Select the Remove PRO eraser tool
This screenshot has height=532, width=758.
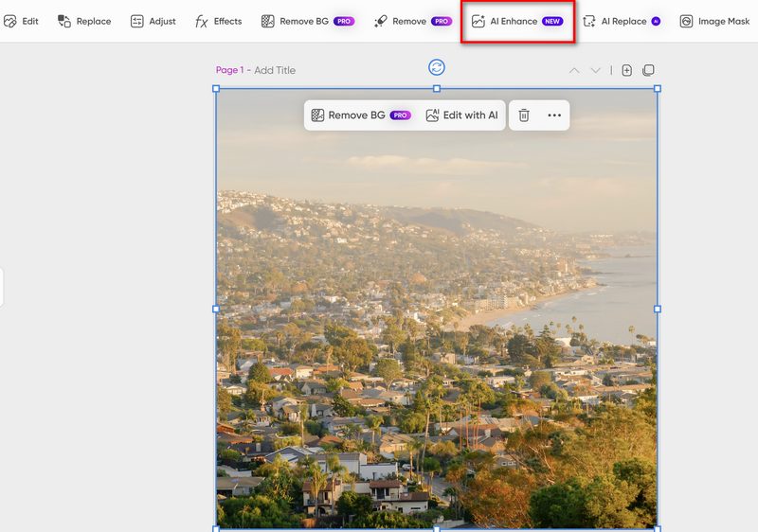click(412, 21)
